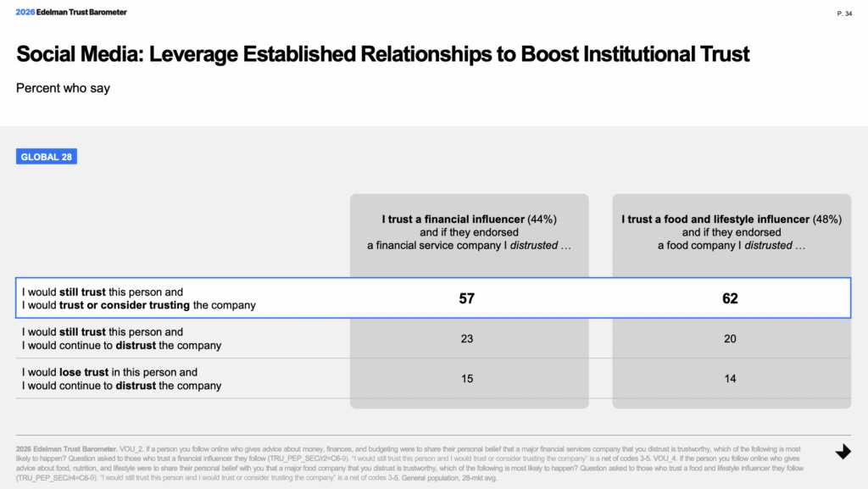
Task: Click the GLOBAL 28 blue badge
Action: 47,157
